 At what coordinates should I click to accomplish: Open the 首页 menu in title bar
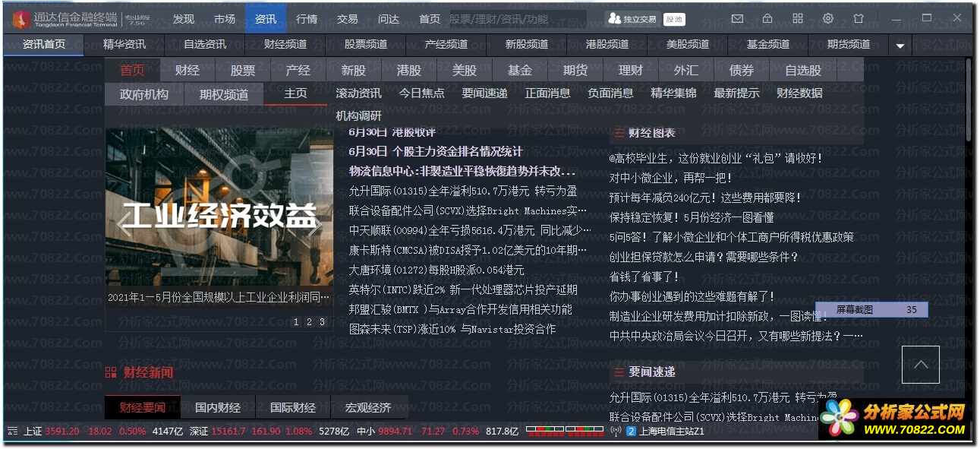coord(430,19)
